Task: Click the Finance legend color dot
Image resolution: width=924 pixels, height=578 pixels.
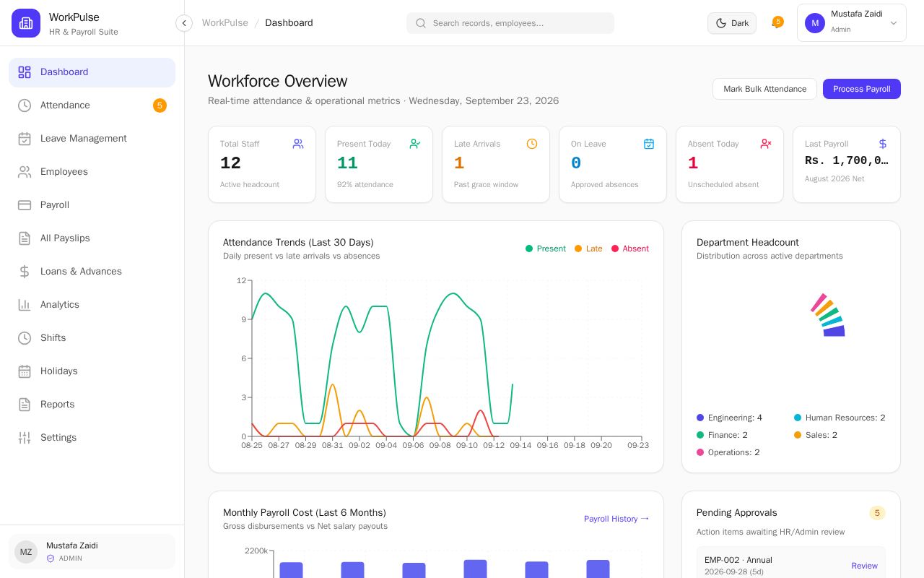Action: tap(700, 435)
